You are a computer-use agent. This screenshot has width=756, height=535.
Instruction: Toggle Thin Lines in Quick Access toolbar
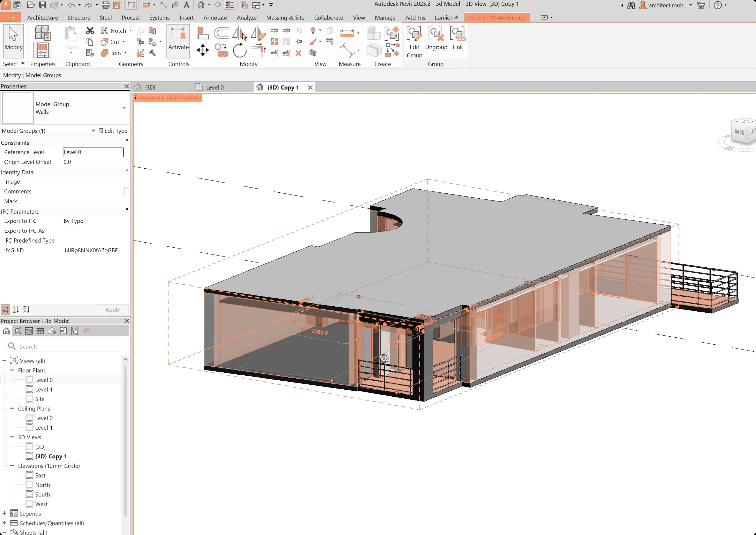coord(230,5)
